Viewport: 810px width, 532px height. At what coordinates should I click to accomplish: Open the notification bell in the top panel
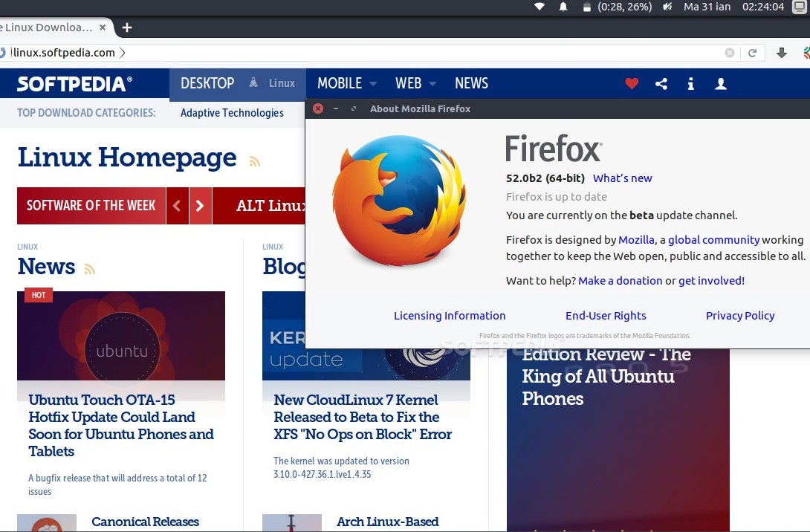coord(563,7)
